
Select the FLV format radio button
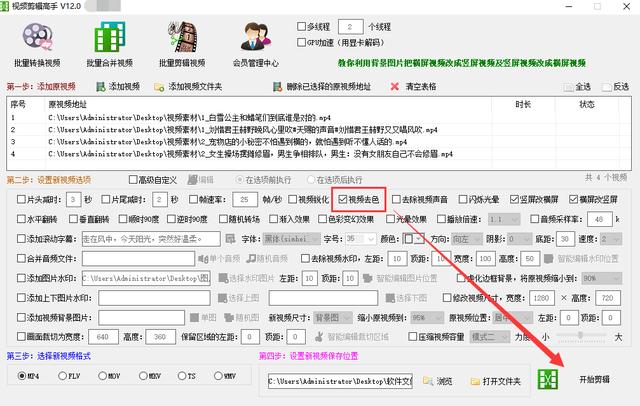62,376
